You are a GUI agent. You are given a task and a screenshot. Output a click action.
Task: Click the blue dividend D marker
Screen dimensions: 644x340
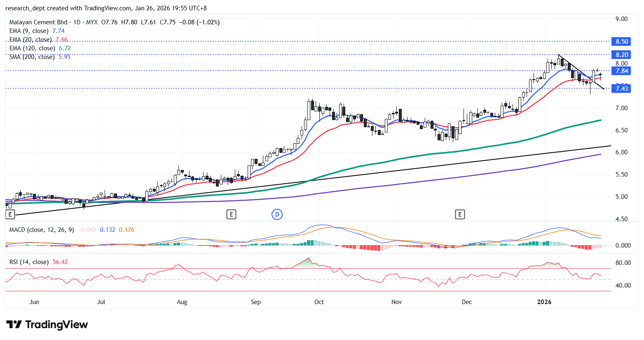[277, 214]
